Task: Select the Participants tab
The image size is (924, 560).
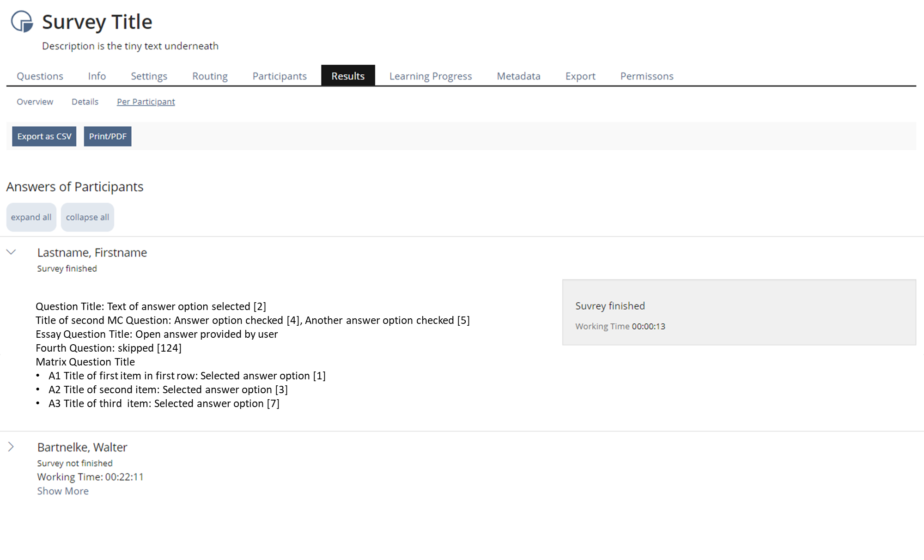Action: [x=280, y=76]
